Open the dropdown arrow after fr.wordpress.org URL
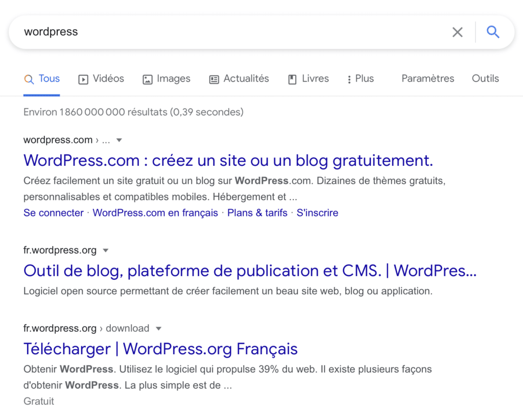This screenshot has height=420, width=523. click(105, 251)
